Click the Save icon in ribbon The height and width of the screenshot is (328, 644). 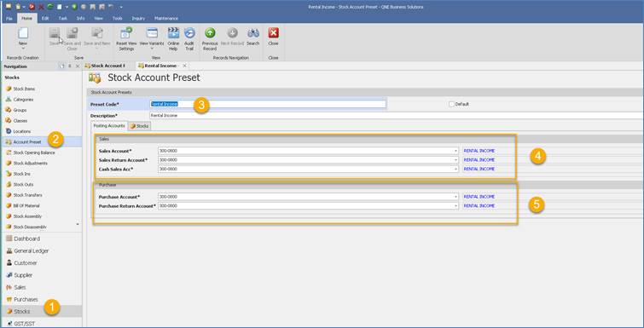[55, 33]
